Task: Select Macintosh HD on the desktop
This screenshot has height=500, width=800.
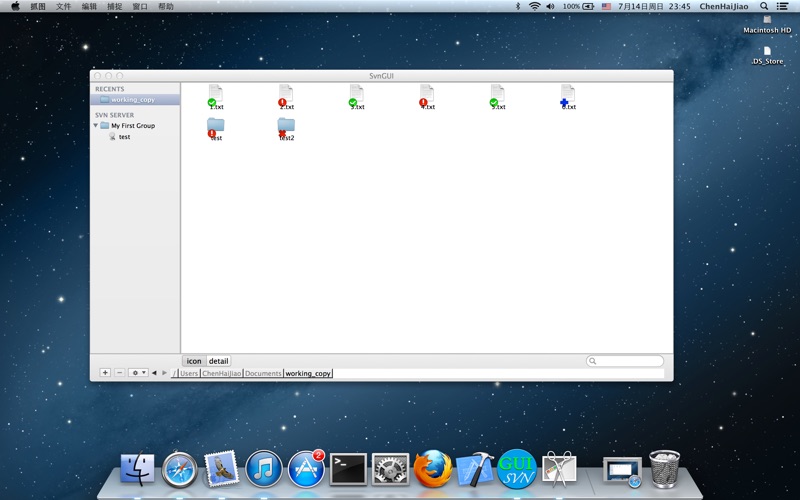Action: [767, 24]
